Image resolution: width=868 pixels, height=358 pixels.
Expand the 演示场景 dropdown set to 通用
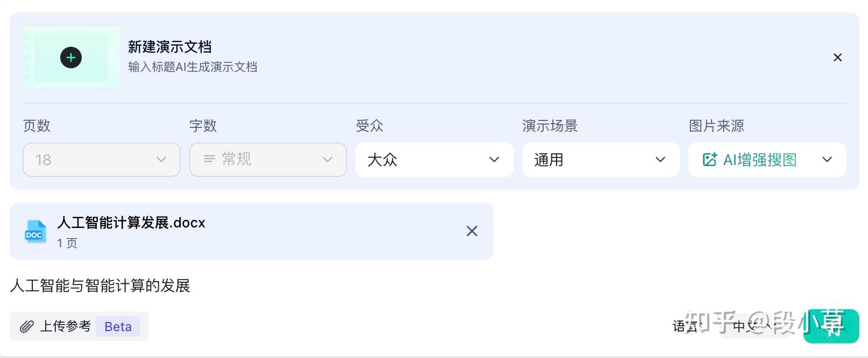click(x=601, y=160)
